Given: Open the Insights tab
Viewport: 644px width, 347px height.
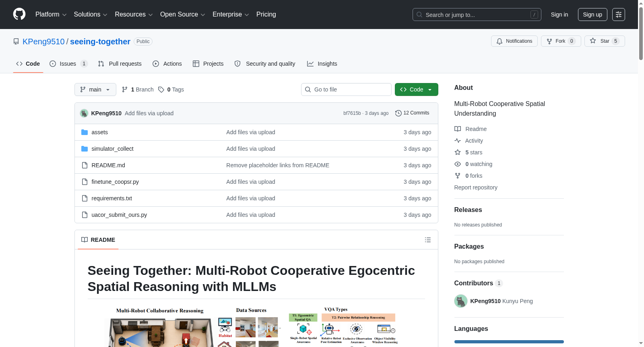Looking at the screenshot, I should click(322, 64).
